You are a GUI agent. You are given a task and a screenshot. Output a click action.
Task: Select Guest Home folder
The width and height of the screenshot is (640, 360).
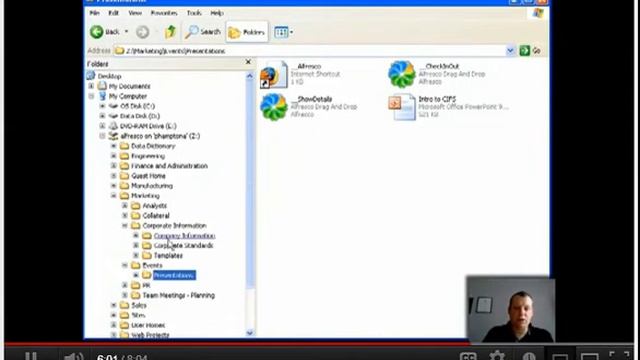point(148,176)
